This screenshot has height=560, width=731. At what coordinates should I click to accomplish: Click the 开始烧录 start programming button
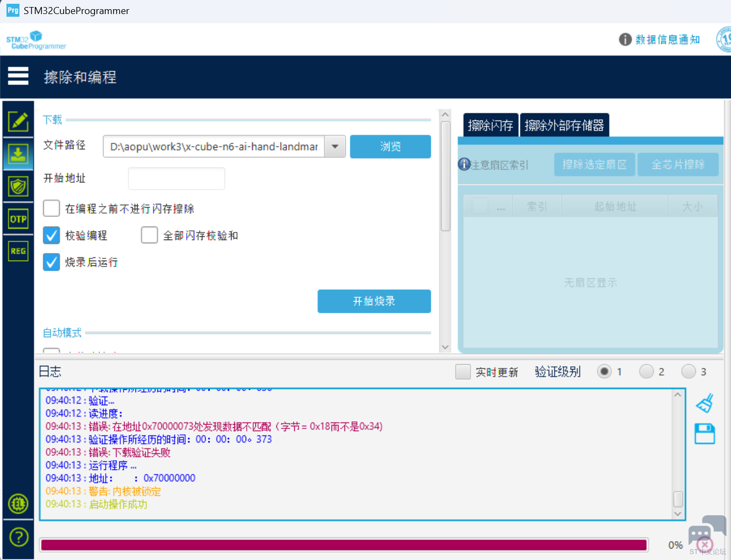click(374, 301)
